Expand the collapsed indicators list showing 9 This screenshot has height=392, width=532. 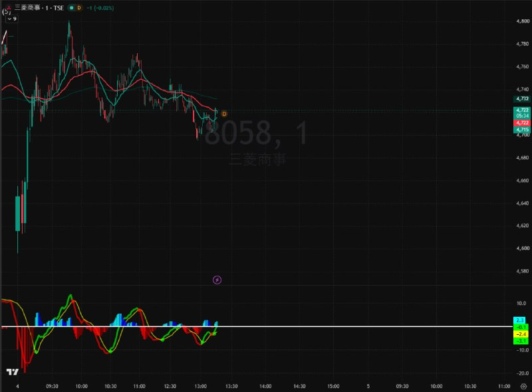[x=11, y=19]
